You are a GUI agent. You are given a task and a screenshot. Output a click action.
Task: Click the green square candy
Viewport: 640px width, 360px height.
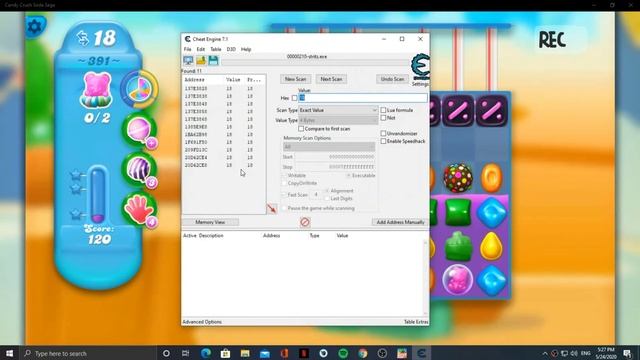click(x=458, y=212)
